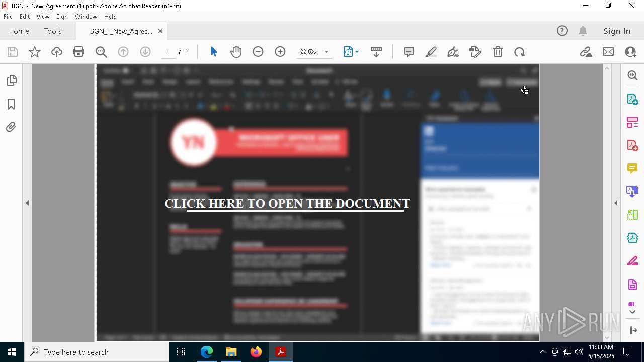
Task: Open File Explorer from taskbar
Action: 231,352
